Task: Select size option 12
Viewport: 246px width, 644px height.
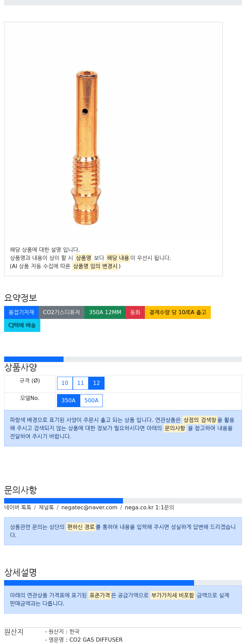Action: click(x=96, y=383)
